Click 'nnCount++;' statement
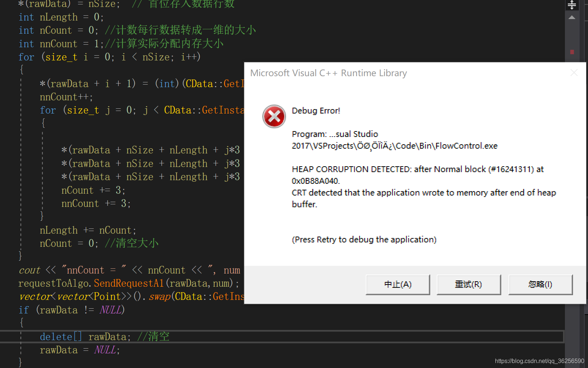Screen dimensions: 588x368 pyautogui.click(x=66, y=97)
